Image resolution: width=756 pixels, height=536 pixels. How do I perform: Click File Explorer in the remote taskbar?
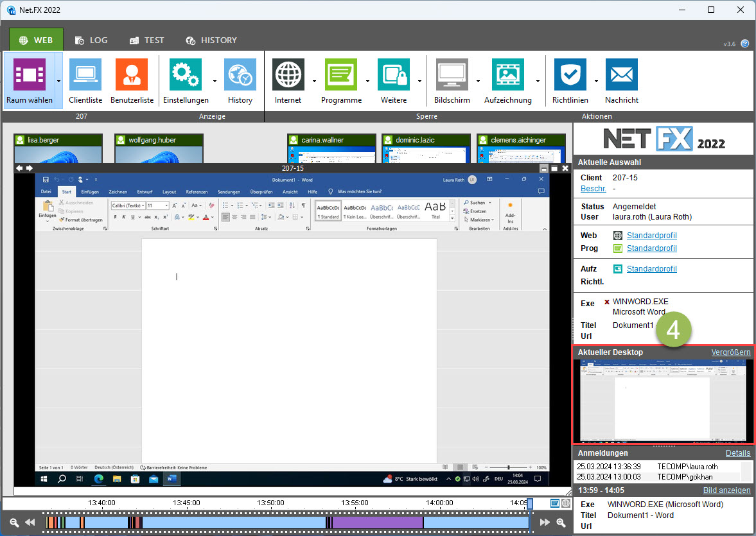117,479
